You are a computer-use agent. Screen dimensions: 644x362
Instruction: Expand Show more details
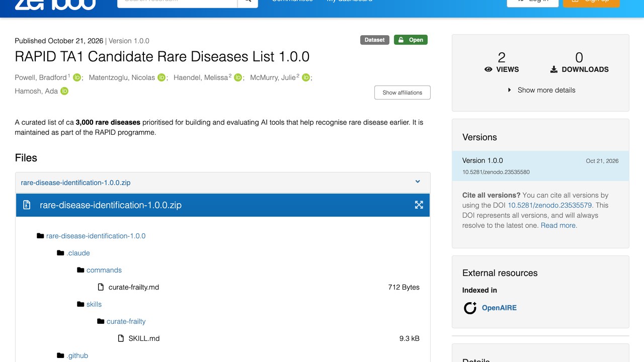coord(541,90)
